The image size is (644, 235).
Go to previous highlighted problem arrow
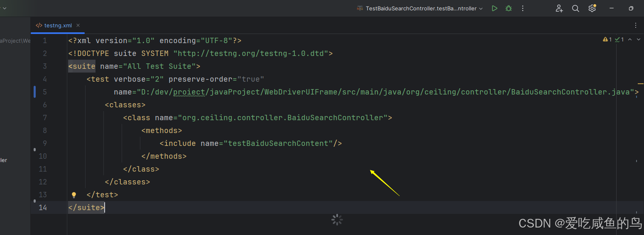[630, 39]
